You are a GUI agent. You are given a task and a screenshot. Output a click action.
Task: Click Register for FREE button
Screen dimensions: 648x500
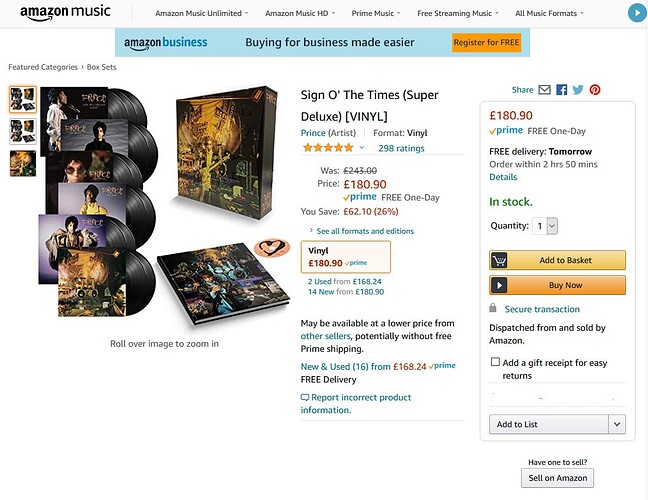486,42
